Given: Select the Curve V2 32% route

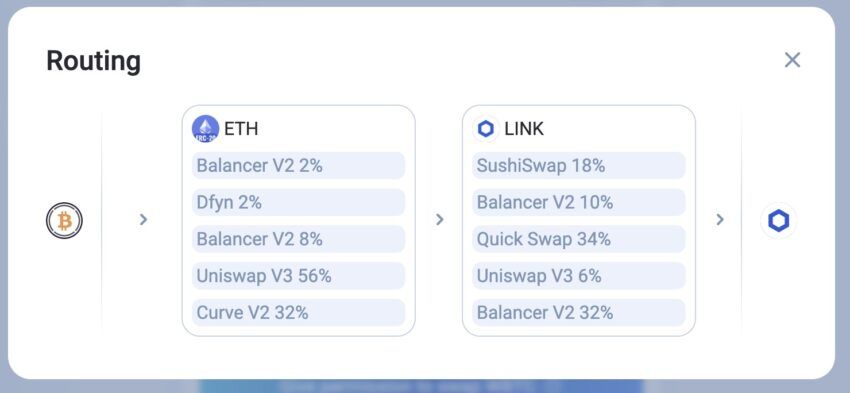Looking at the screenshot, I should point(299,313).
